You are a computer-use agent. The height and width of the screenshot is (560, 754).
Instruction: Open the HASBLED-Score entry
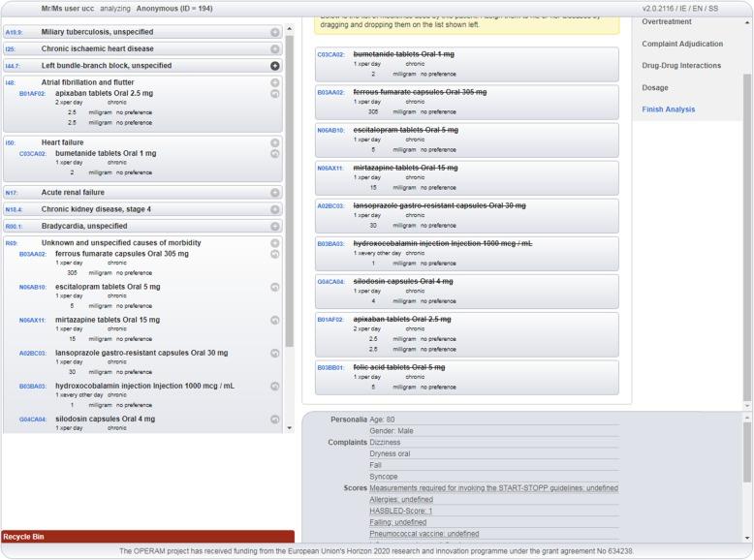(400, 511)
